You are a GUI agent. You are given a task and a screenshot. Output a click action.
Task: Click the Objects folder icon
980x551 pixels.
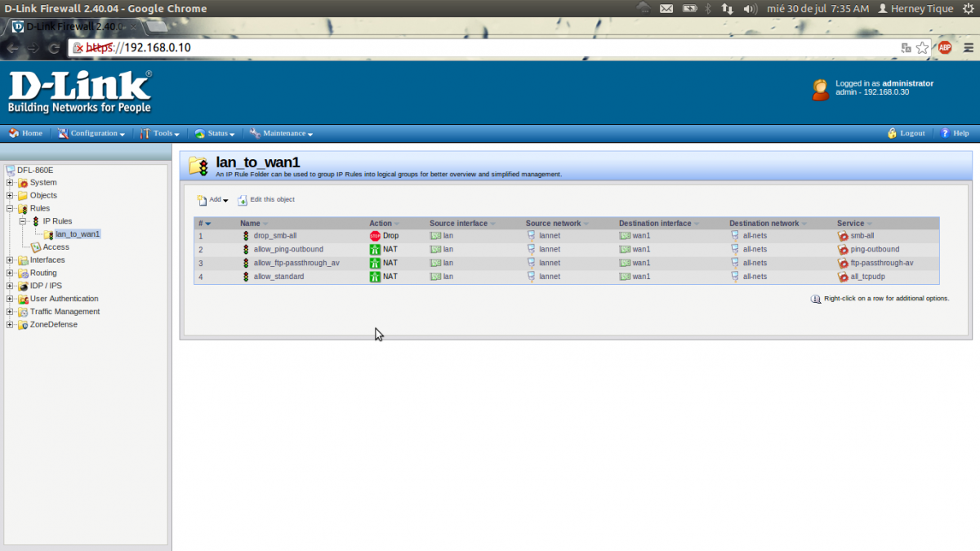[23, 196]
